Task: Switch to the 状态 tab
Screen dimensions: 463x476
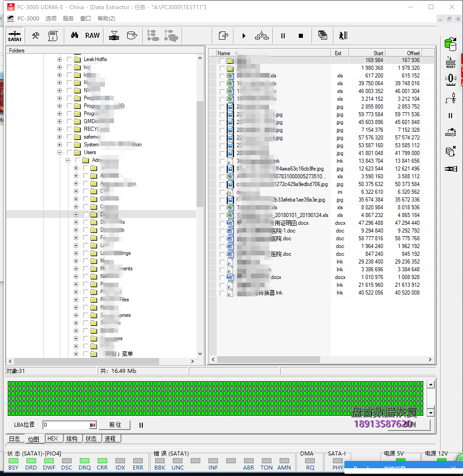Action: click(x=91, y=439)
